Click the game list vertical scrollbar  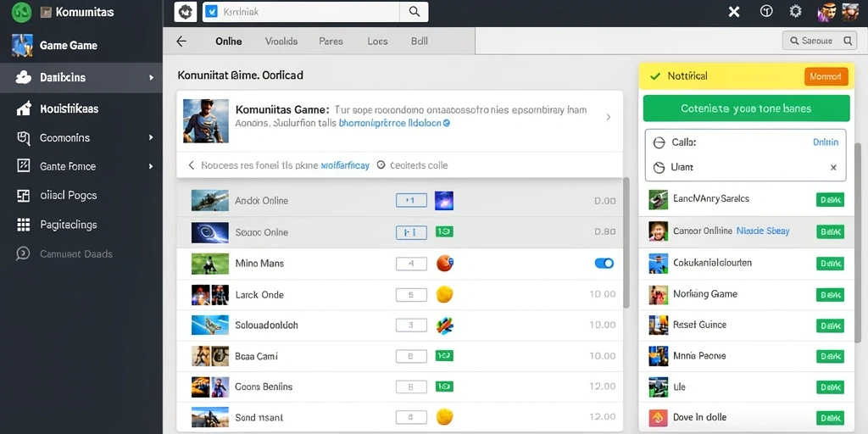point(626,242)
